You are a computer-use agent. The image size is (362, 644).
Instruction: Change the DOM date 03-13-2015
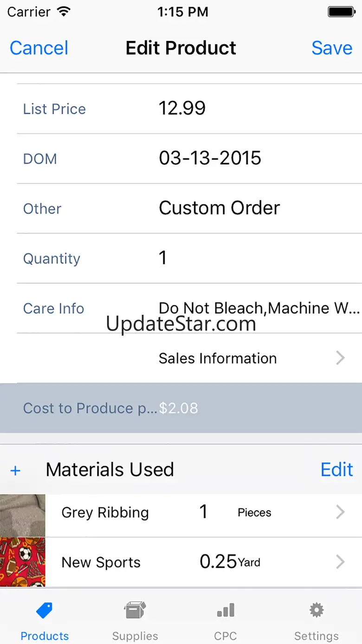click(210, 158)
